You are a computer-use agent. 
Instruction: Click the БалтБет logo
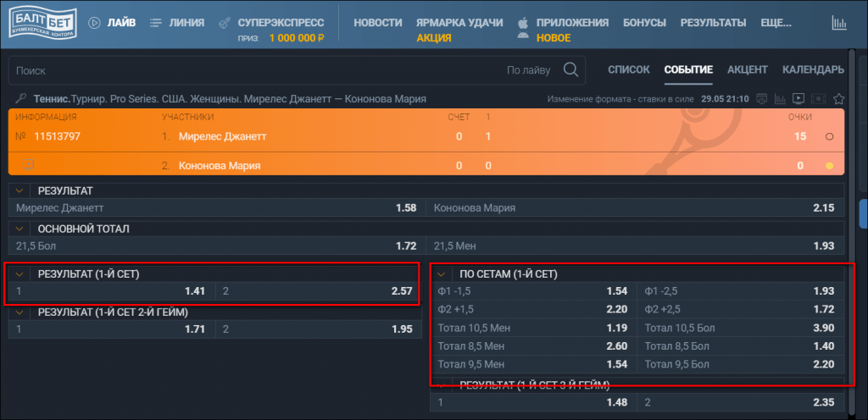click(x=42, y=23)
